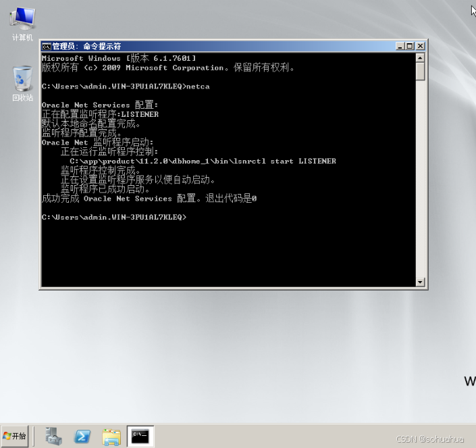Open the Start menu button
The width and height of the screenshot is (476, 448).
coord(15,436)
